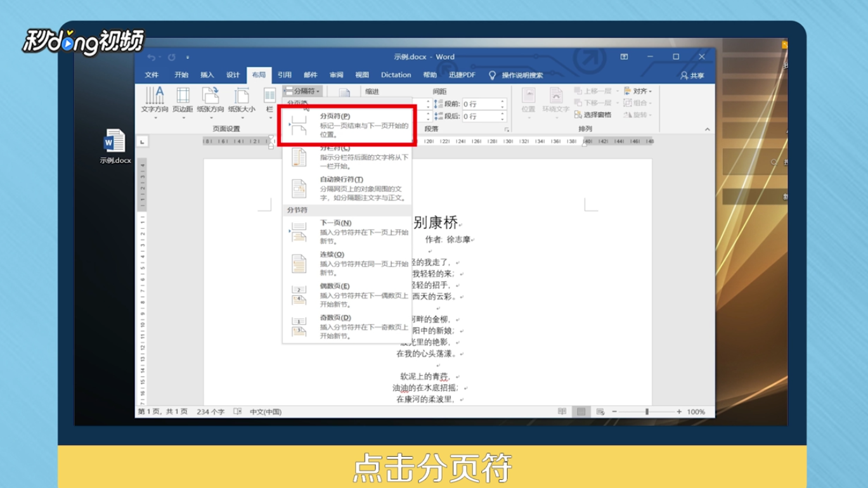Collapse the 分隔符 breaks dropdown
The image size is (868, 488).
(302, 91)
